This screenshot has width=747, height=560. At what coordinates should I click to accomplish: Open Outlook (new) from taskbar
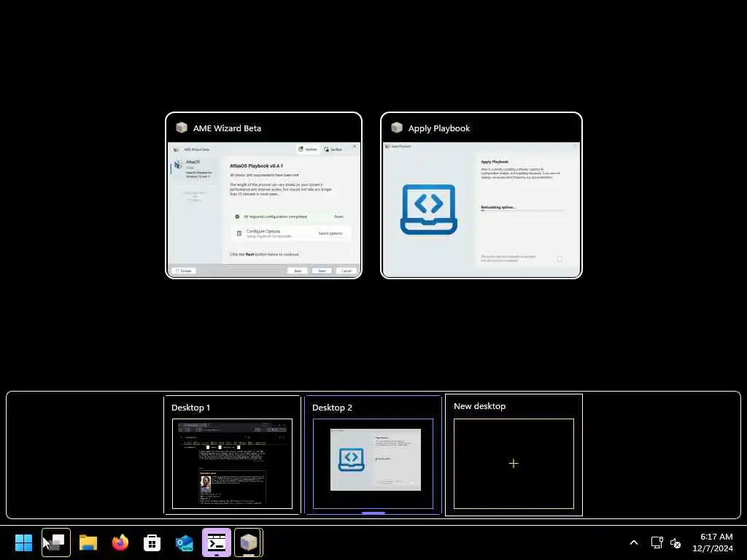(185, 542)
